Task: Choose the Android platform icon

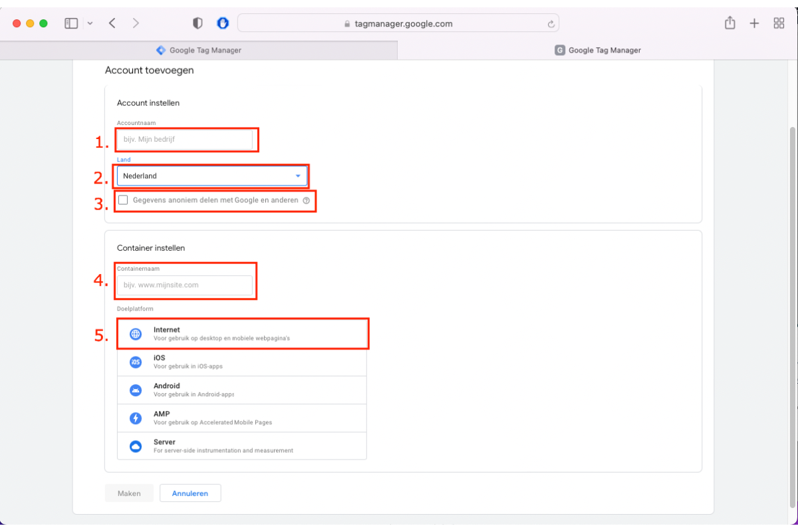Action: coord(136,390)
